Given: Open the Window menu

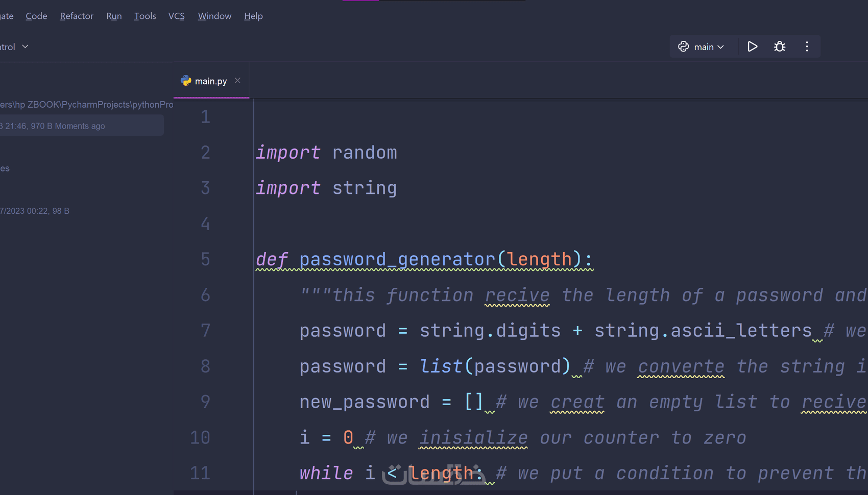Looking at the screenshot, I should [x=214, y=16].
